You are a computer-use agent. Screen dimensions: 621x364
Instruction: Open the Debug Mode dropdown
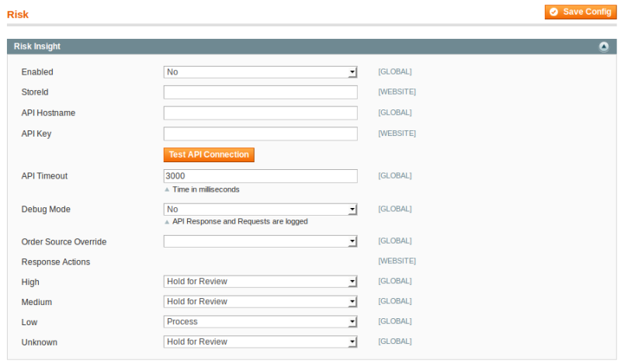[260, 210]
